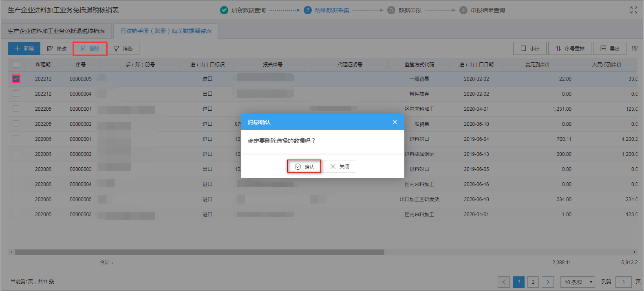The image size is (644, 291).
Task: Click the 小计 subtotal button
Action: pos(530,48)
